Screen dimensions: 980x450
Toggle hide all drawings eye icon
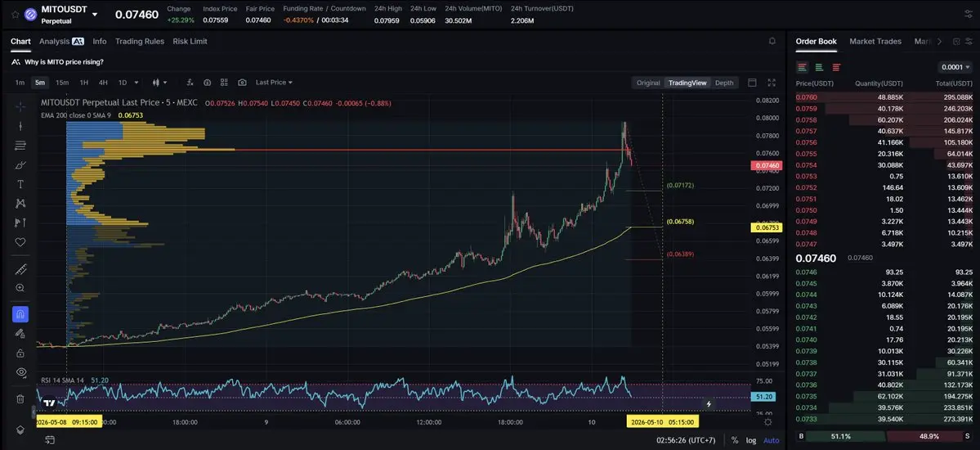[x=20, y=371]
